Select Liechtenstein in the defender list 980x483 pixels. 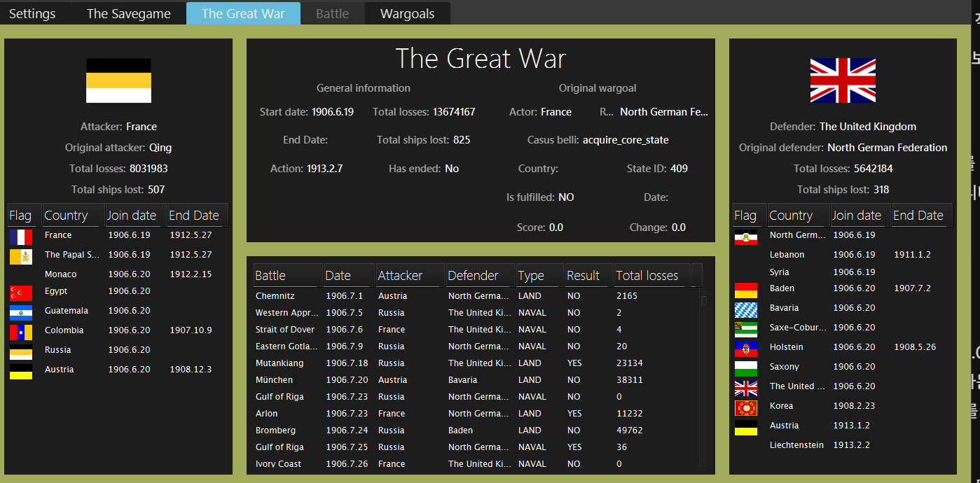[843, 445]
